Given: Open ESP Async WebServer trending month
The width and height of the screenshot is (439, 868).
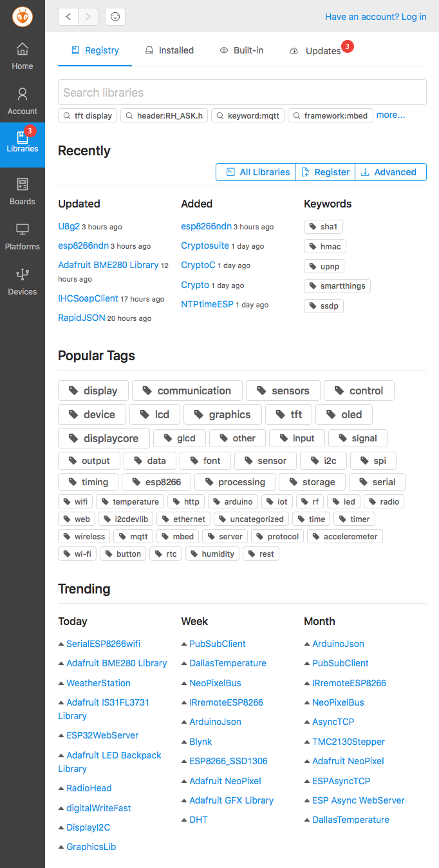Looking at the screenshot, I should pyautogui.click(x=359, y=800).
